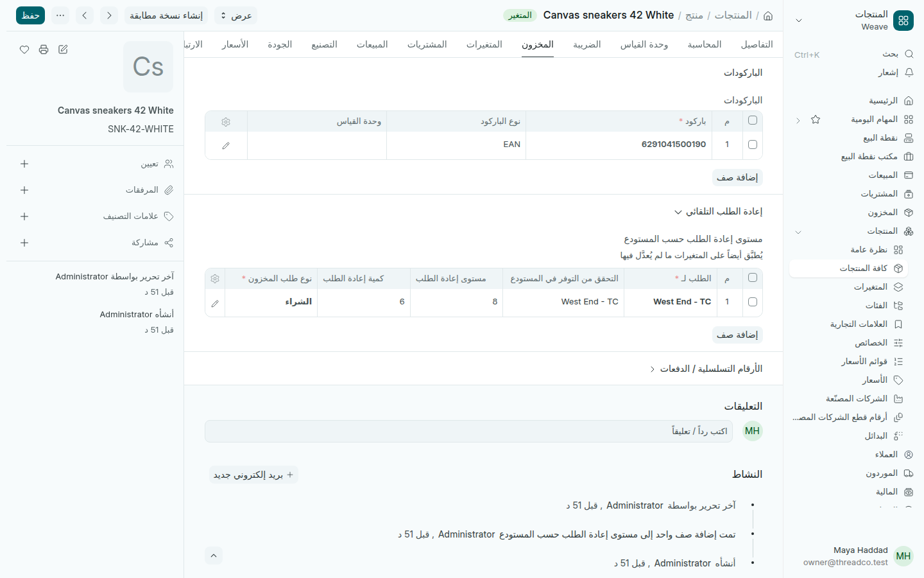Open المتغيرات in sidebar

pyautogui.click(x=848, y=287)
